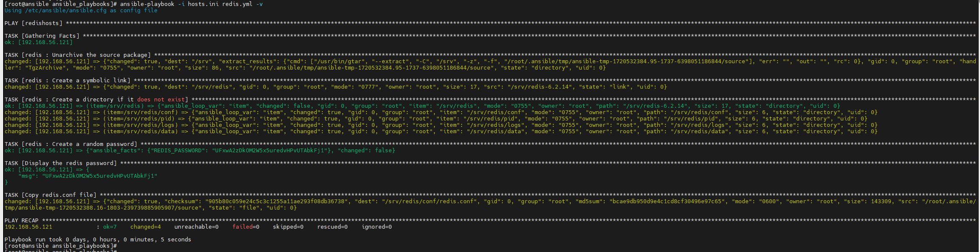Click the PLAY [redishosts] header
The height and width of the screenshot is (252, 980).
(34, 23)
